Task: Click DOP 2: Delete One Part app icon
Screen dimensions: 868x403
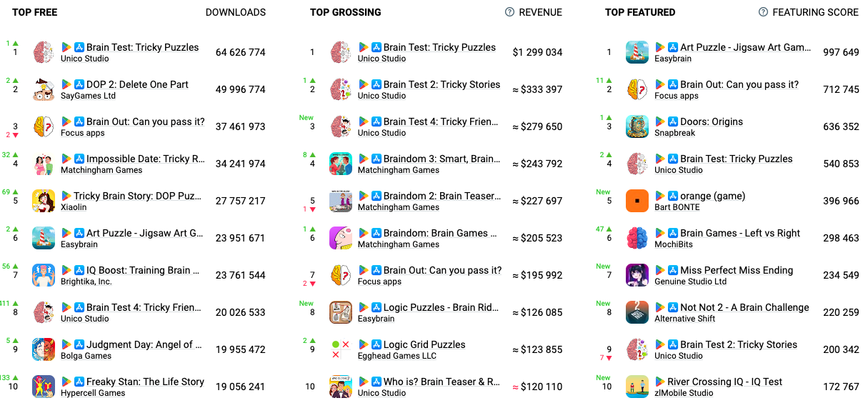Action: click(x=44, y=89)
